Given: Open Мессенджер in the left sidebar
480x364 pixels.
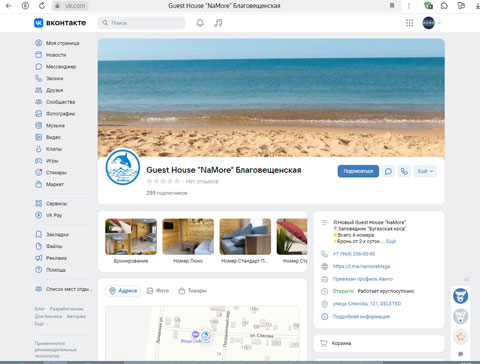Looking at the screenshot, I should pyautogui.click(x=56, y=67).
